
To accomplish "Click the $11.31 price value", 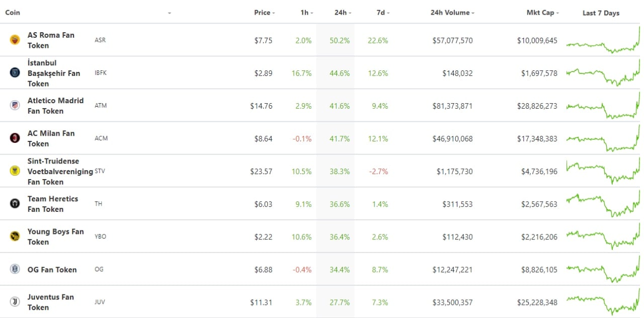I will click(x=261, y=302).
